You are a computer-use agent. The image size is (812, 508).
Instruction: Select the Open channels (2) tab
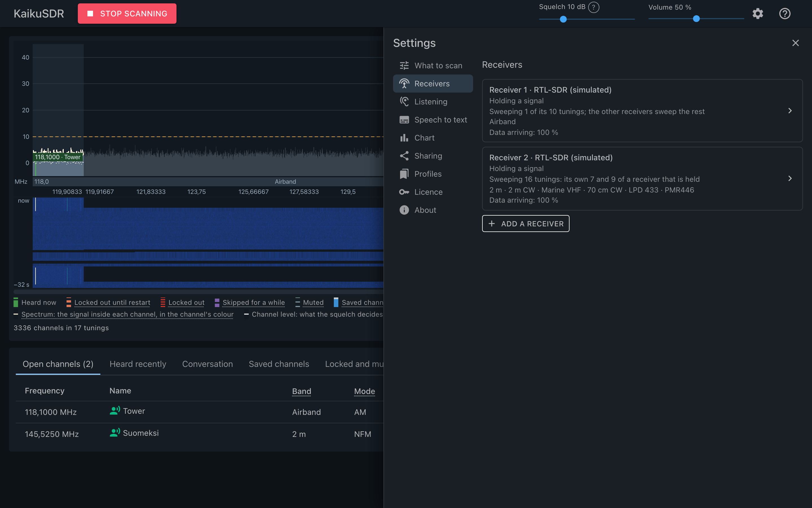58,364
